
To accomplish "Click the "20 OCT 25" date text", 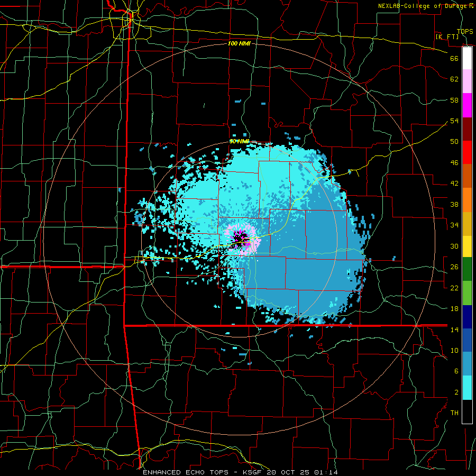I will pyautogui.click(x=289, y=472).
